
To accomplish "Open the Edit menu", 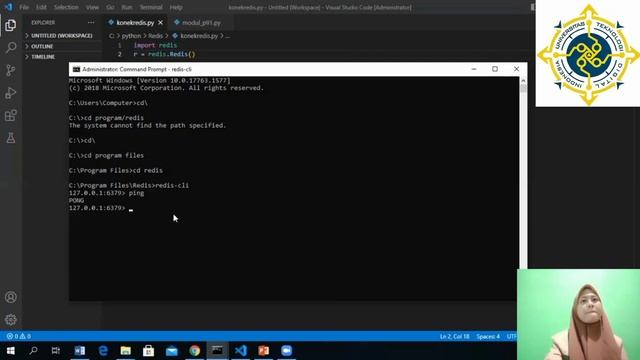I will click(x=41, y=7).
